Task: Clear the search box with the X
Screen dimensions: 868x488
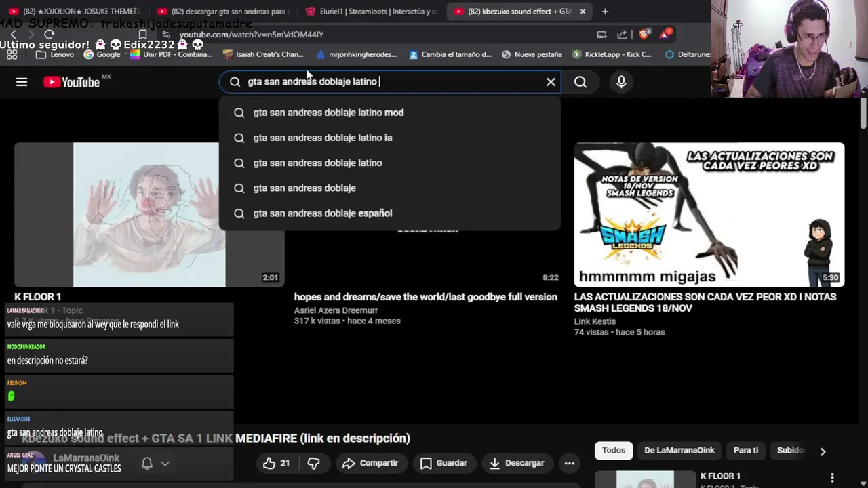Action: (x=551, y=82)
